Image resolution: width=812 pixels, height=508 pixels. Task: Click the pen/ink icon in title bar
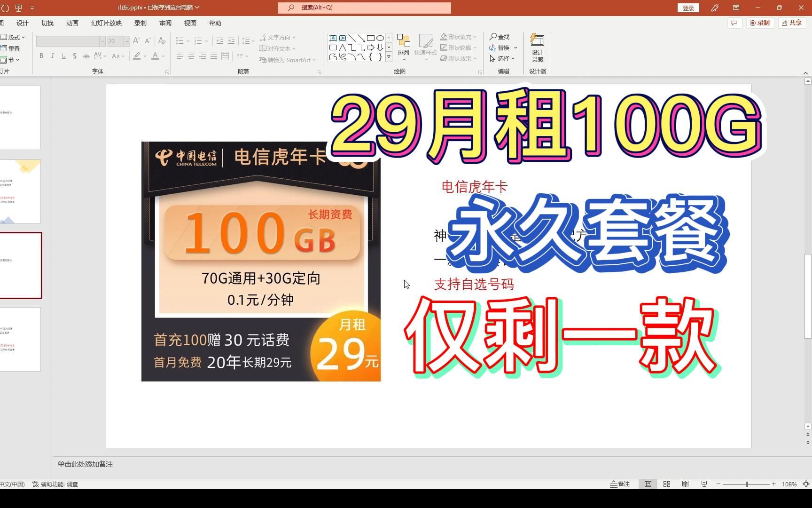(x=715, y=8)
